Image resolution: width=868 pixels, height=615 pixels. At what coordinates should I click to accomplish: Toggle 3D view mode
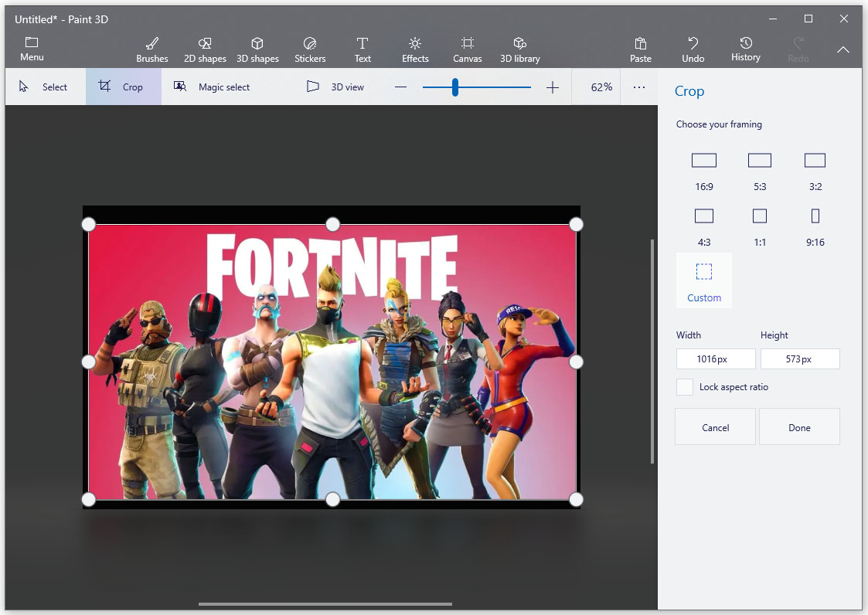335,87
